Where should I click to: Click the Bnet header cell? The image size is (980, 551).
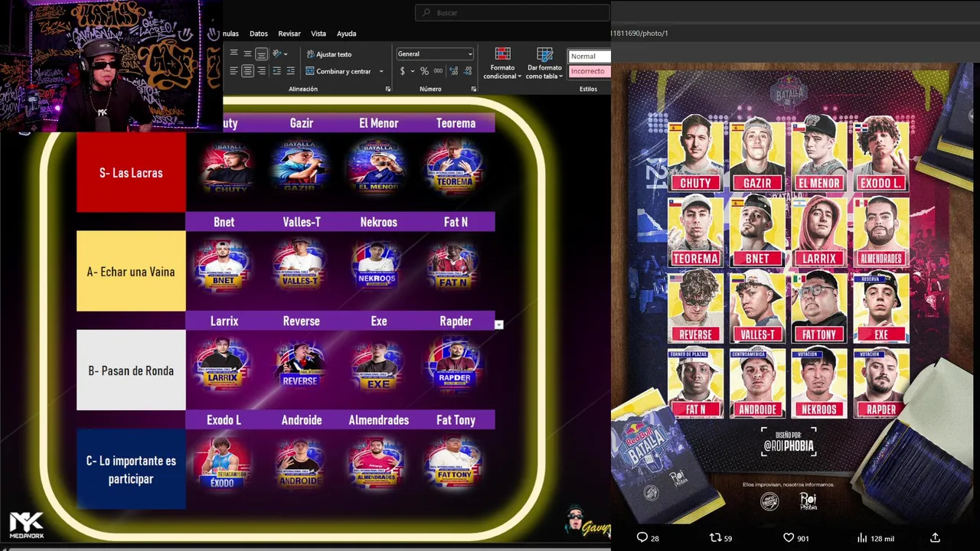pyautogui.click(x=224, y=222)
